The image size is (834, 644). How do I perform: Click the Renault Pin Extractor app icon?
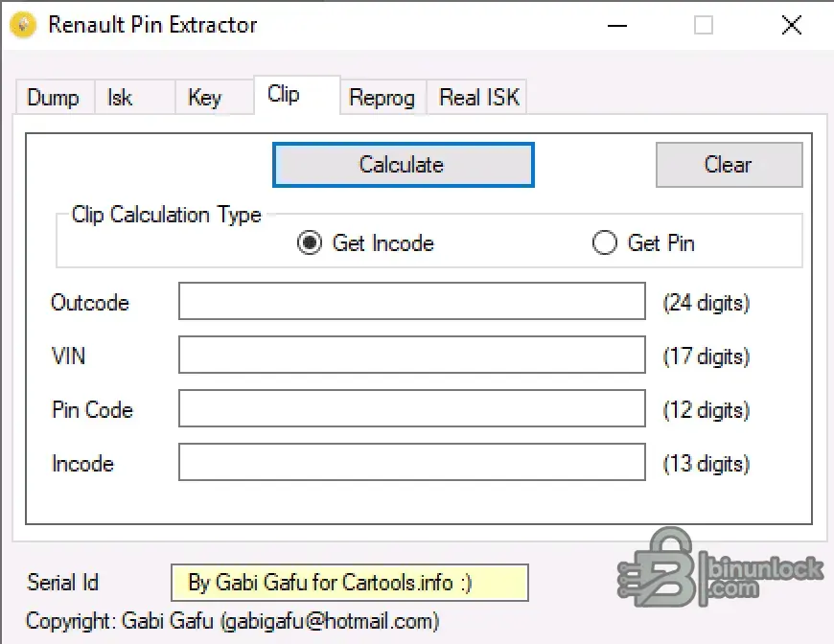23,25
